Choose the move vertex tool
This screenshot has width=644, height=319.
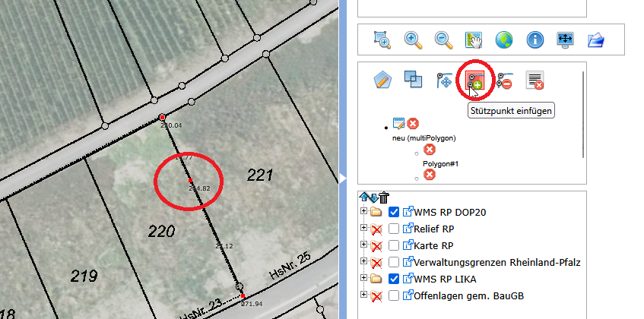point(445,81)
